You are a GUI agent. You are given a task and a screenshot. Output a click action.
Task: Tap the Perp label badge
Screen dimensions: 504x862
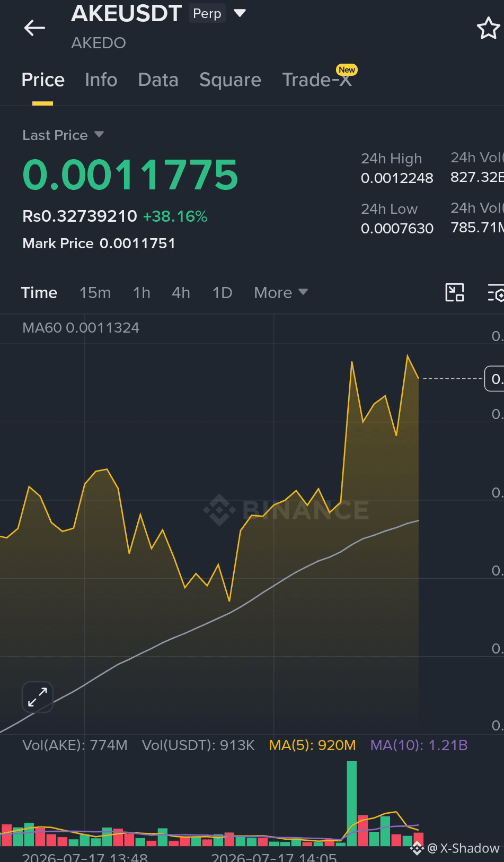(207, 13)
